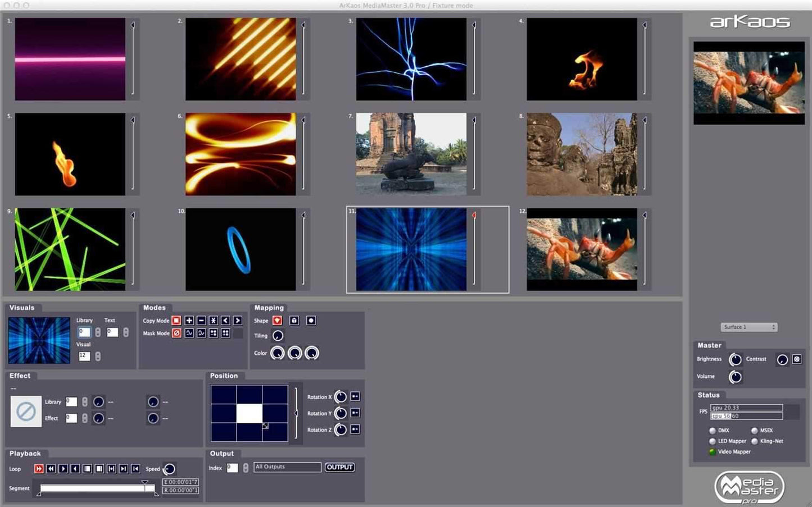Image resolution: width=812 pixels, height=507 pixels.
Task: Disable masking with the red Mask Mode icon
Action: click(x=176, y=333)
